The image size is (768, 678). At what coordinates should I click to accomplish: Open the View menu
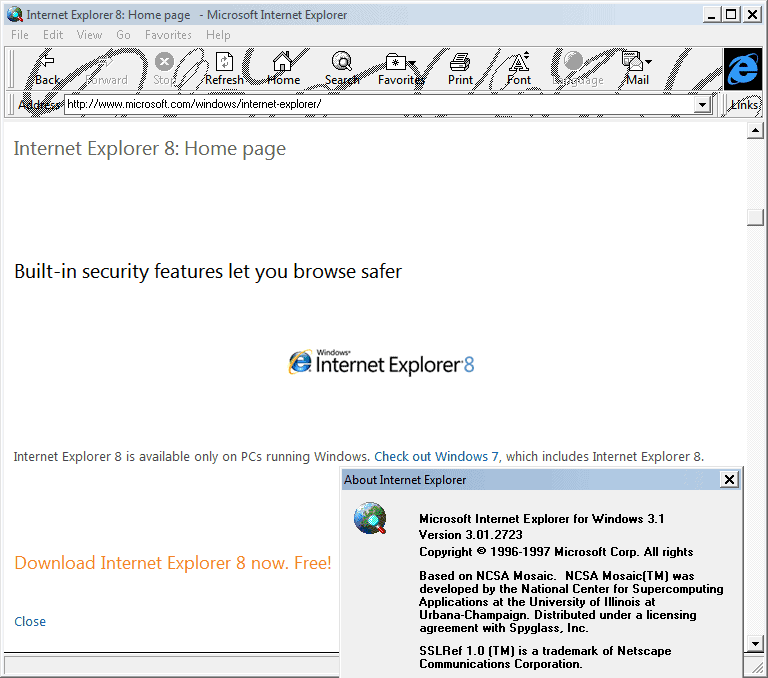(89, 35)
